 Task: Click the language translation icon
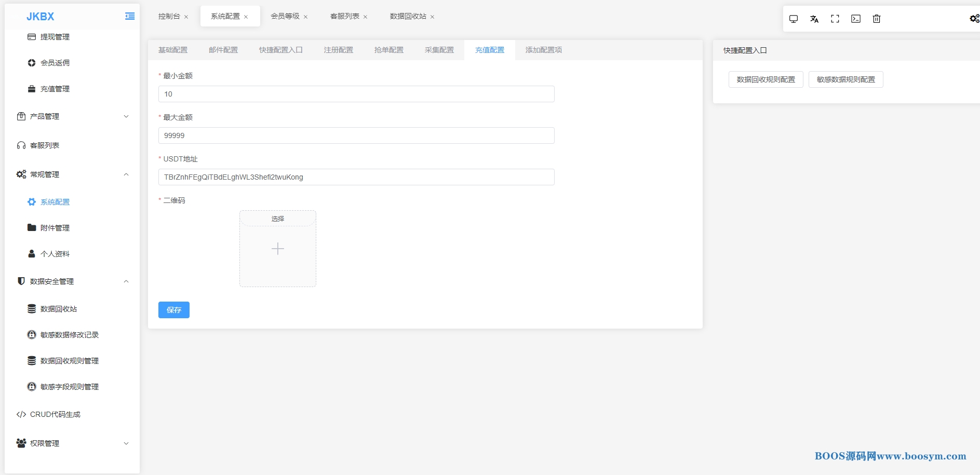814,19
